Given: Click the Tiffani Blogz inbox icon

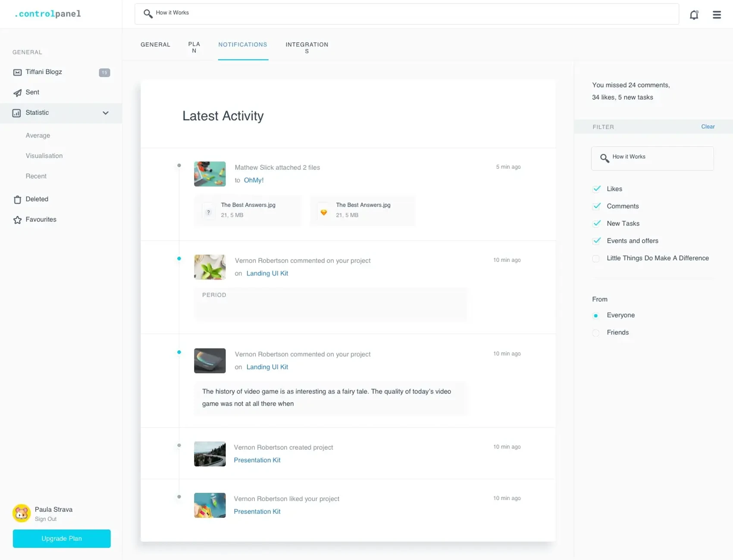Looking at the screenshot, I should point(17,72).
